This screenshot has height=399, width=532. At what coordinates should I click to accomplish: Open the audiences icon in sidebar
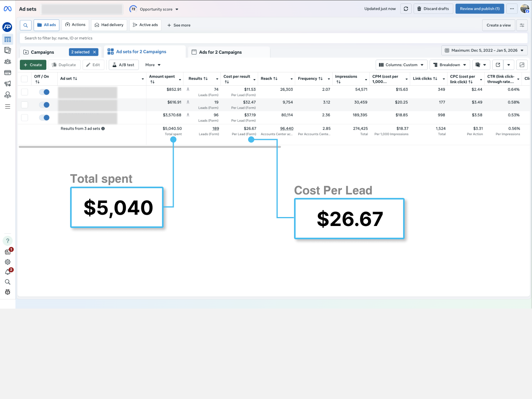(x=7, y=62)
